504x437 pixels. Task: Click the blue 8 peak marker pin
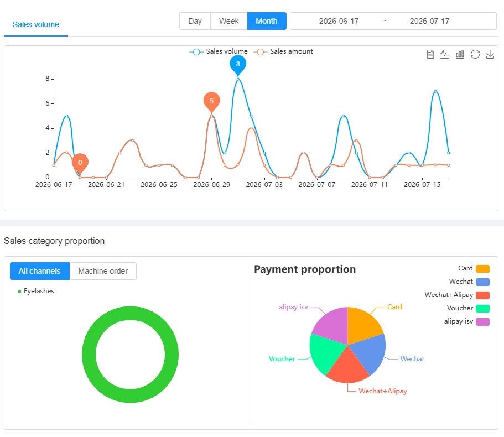(238, 65)
